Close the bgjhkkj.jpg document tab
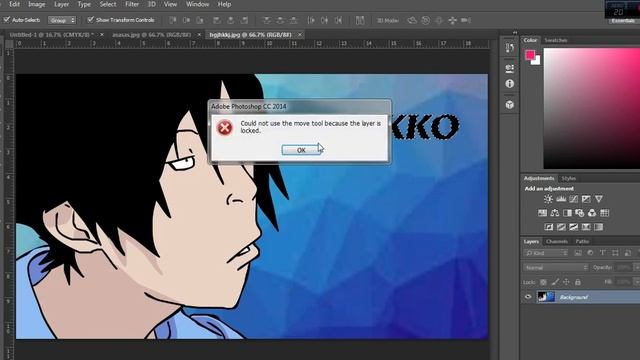640x360 pixels. (300, 35)
